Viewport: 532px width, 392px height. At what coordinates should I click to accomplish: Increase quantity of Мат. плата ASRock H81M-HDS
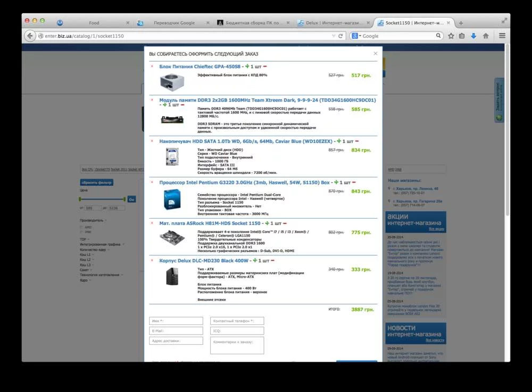coord(267,223)
